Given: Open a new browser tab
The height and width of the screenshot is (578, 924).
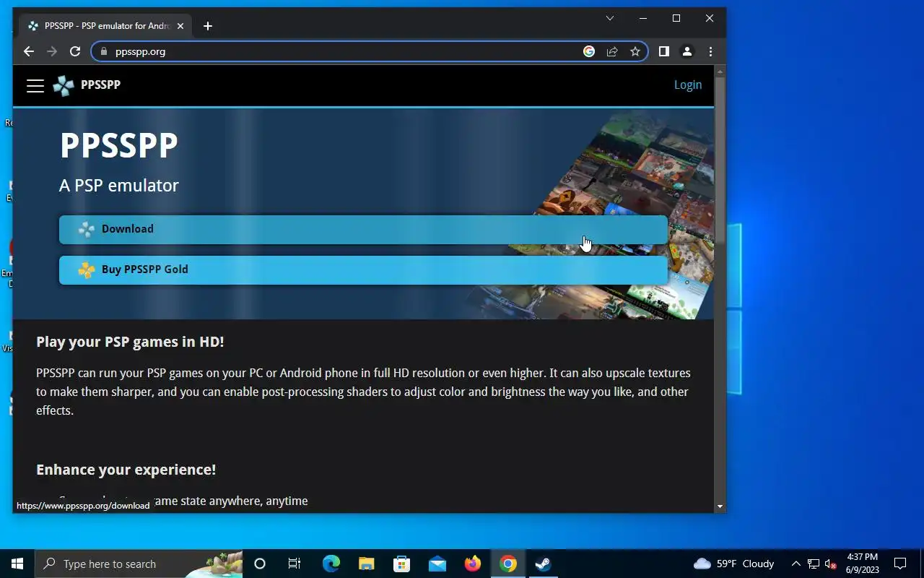Looking at the screenshot, I should click(208, 26).
